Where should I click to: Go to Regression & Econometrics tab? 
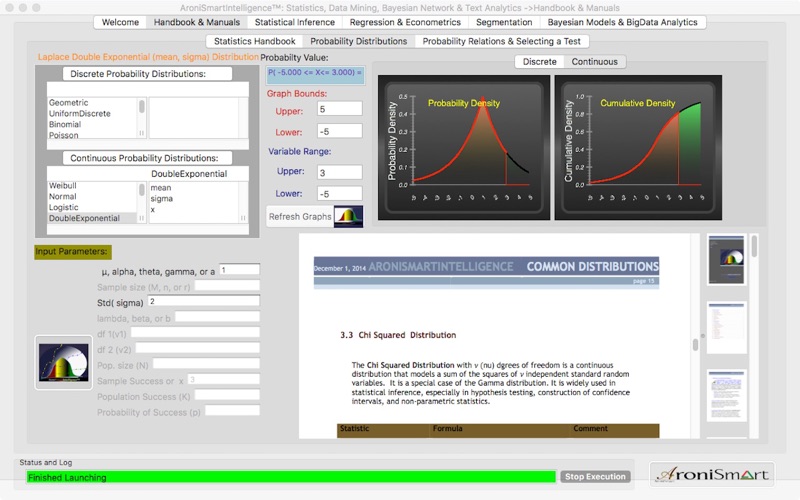(x=405, y=22)
